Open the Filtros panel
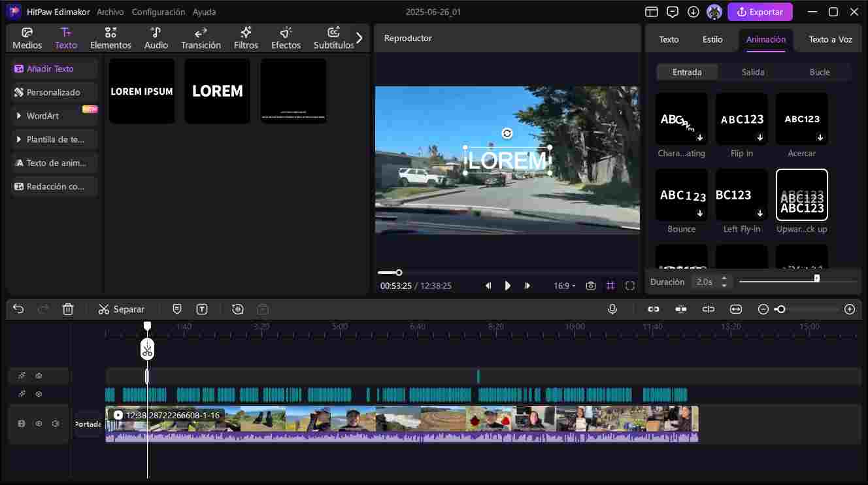Screen dimensions: 868x485 pos(246,39)
